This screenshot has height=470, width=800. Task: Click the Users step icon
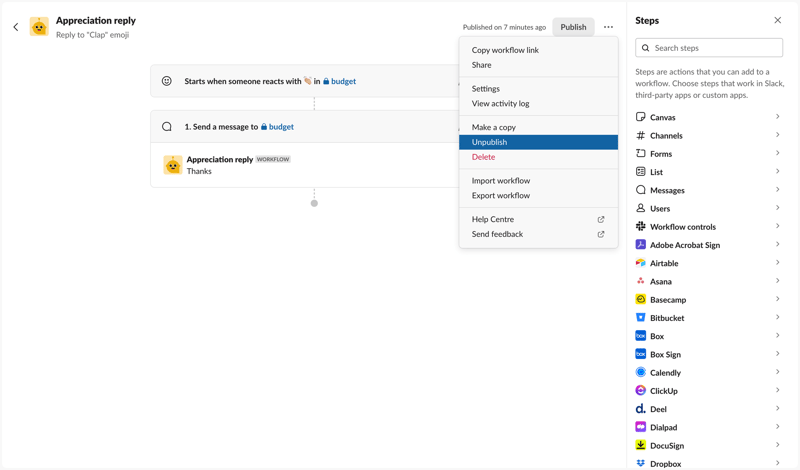tap(640, 208)
